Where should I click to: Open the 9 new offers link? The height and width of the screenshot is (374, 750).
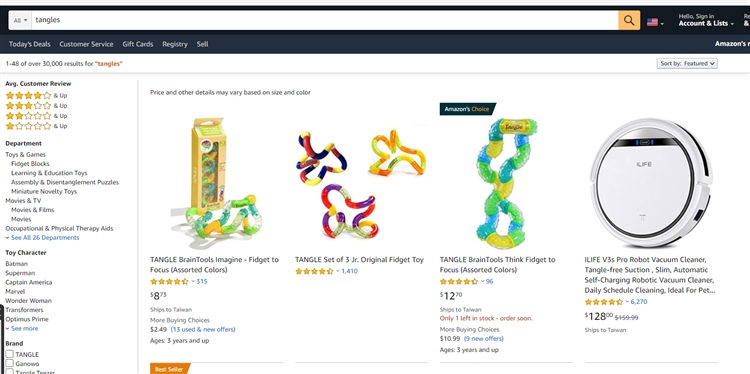point(484,339)
